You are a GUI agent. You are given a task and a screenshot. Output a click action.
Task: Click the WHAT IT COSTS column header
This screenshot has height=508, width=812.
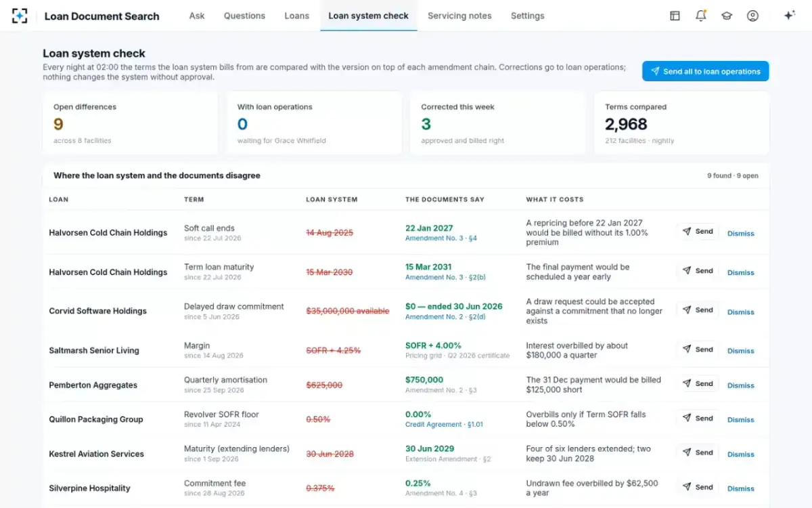pyautogui.click(x=555, y=200)
